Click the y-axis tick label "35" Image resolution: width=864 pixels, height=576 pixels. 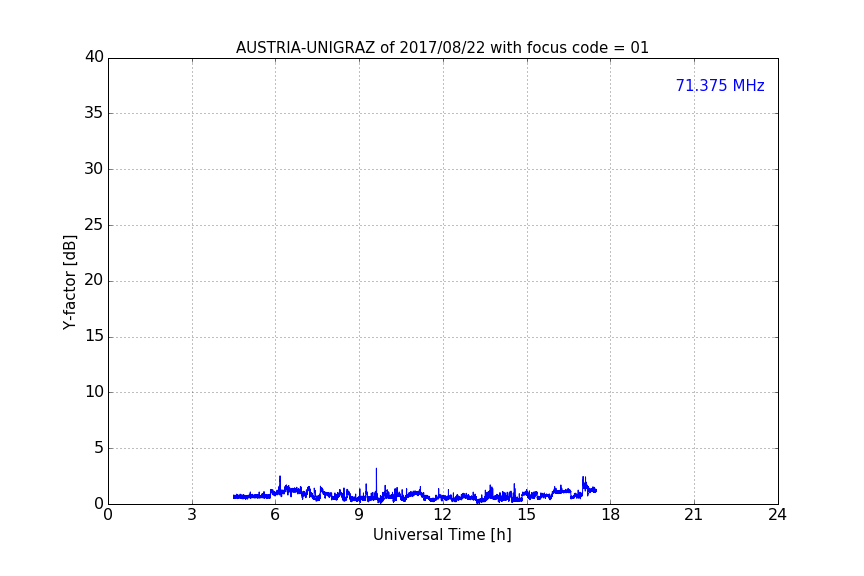(x=94, y=113)
